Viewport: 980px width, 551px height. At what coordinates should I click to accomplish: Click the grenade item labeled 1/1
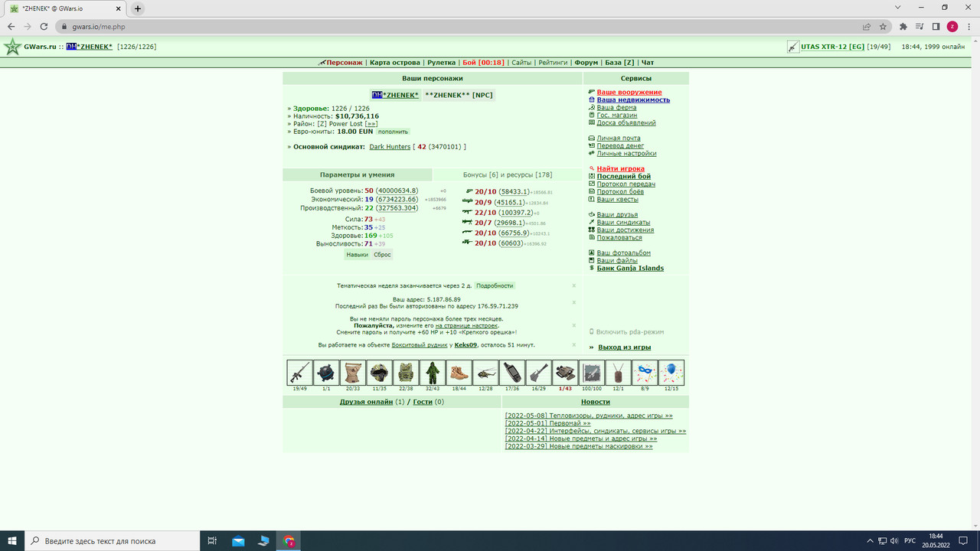[326, 373]
